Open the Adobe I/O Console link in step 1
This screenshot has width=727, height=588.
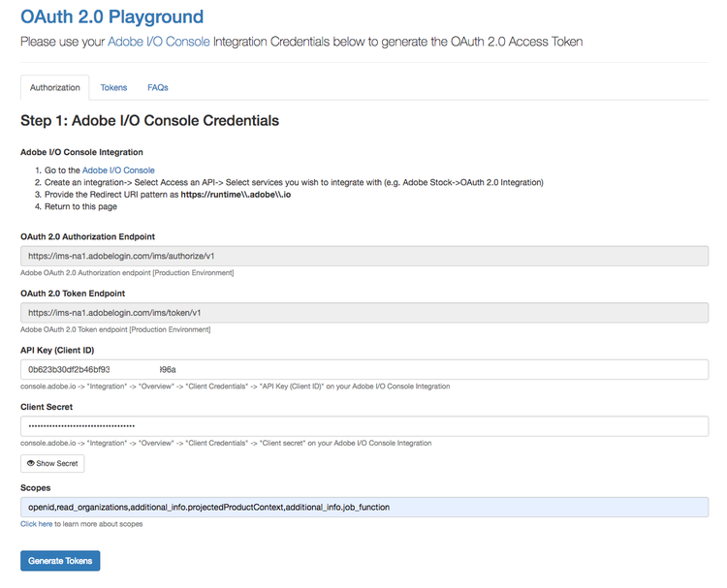click(x=118, y=170)
